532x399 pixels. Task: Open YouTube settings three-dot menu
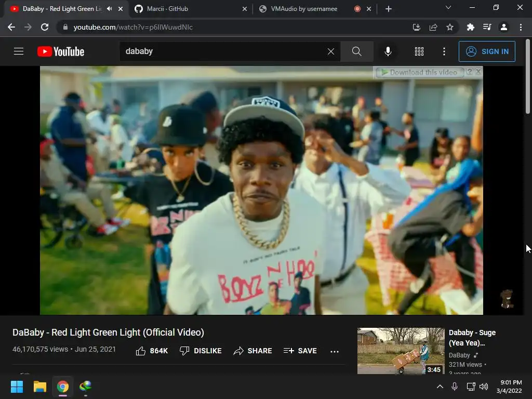coord(444,51)
